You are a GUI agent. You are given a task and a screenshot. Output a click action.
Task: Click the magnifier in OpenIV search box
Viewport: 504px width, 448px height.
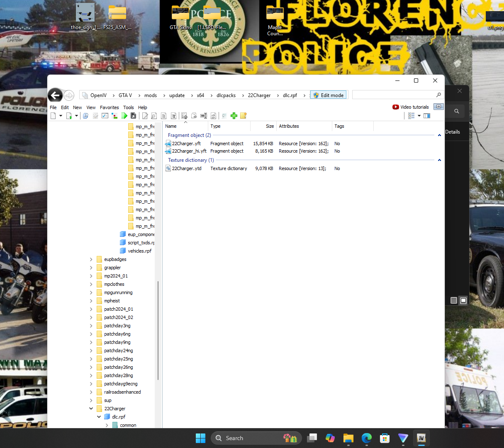coord(438,95)
